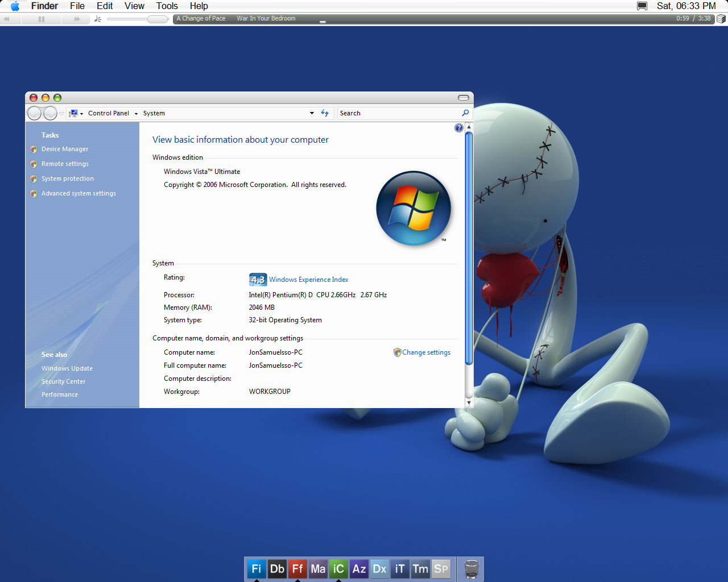Open the Sp dock icon
Image resolution: width=728 pixels, height=582 pixels.
tap(441, 569)
